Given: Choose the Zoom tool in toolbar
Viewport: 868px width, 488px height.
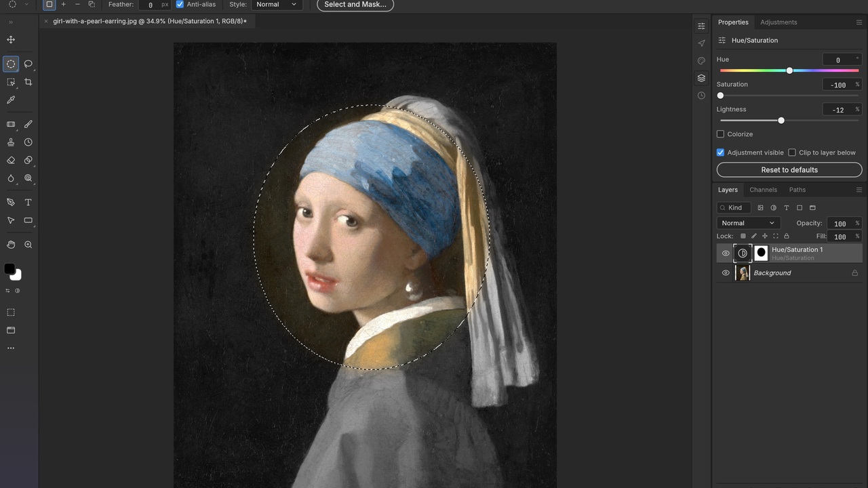Looking at the screenshot, I should click(x=28, y=245).
